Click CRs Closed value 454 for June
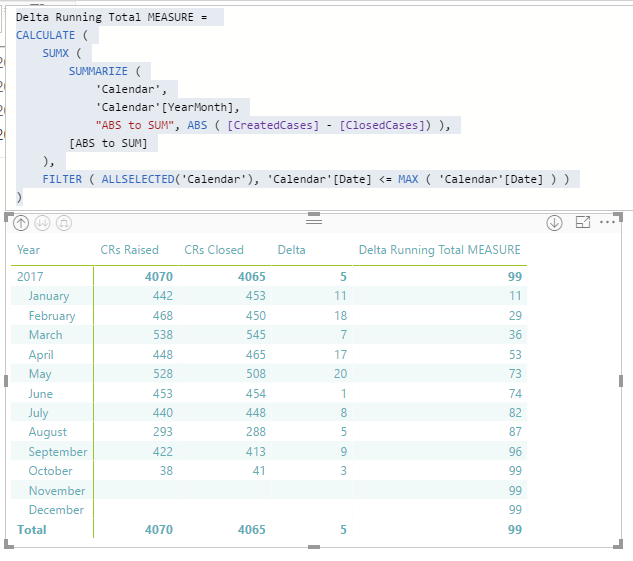The image size is (633, 561). tap(256, 394)
